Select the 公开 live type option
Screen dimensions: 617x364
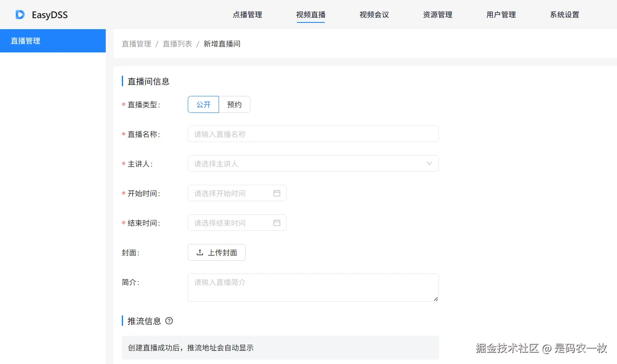tap(203, 104)
